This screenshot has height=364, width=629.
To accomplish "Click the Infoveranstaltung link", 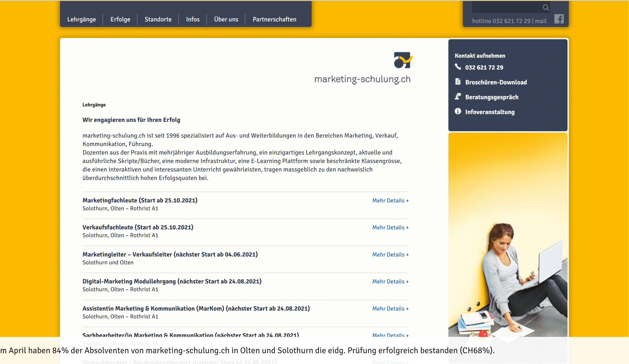I will coord(490,112).
